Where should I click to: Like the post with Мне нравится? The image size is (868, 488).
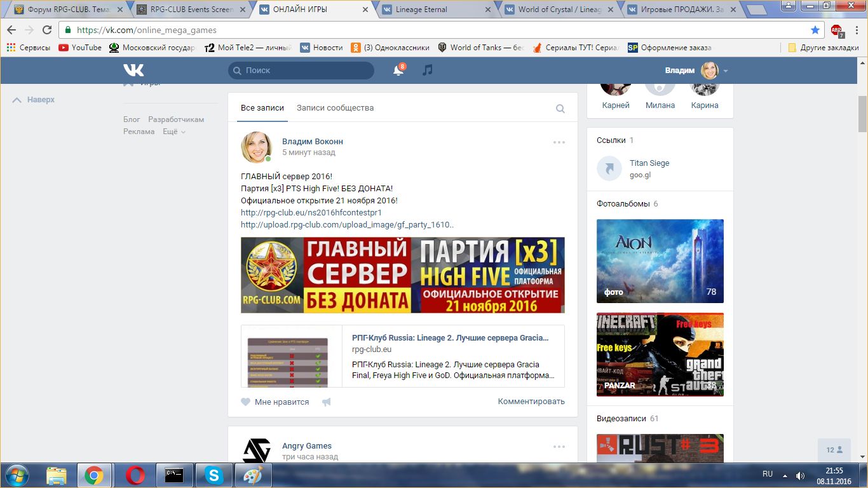(x=275, y=402)
